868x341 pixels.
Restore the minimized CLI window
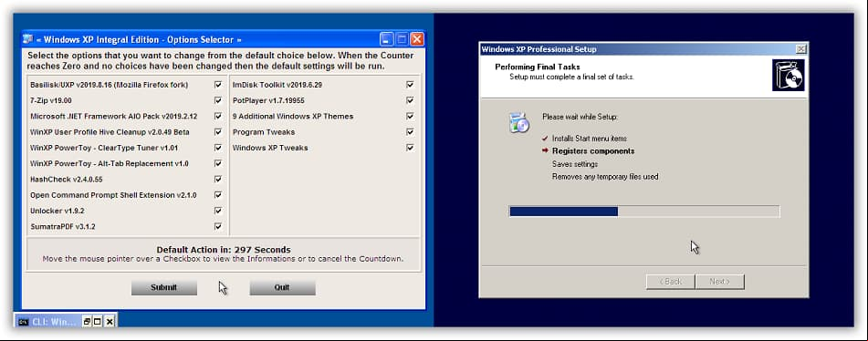(87, 322)
